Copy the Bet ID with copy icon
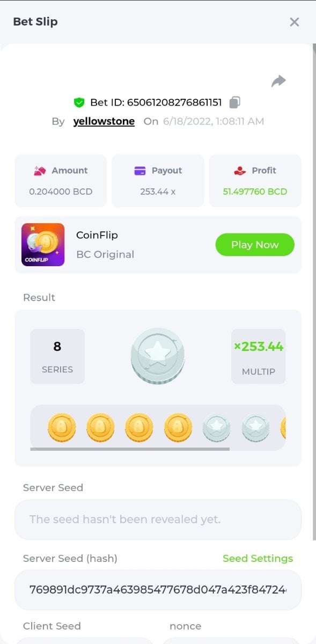This screenshot has height=644, width=316. point(234,102)
